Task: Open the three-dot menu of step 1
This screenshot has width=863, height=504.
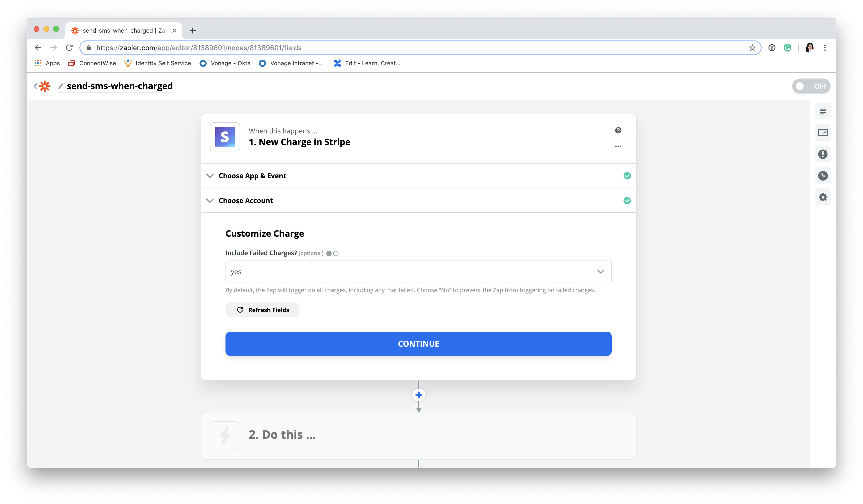Action: click(x=618, y=147)
